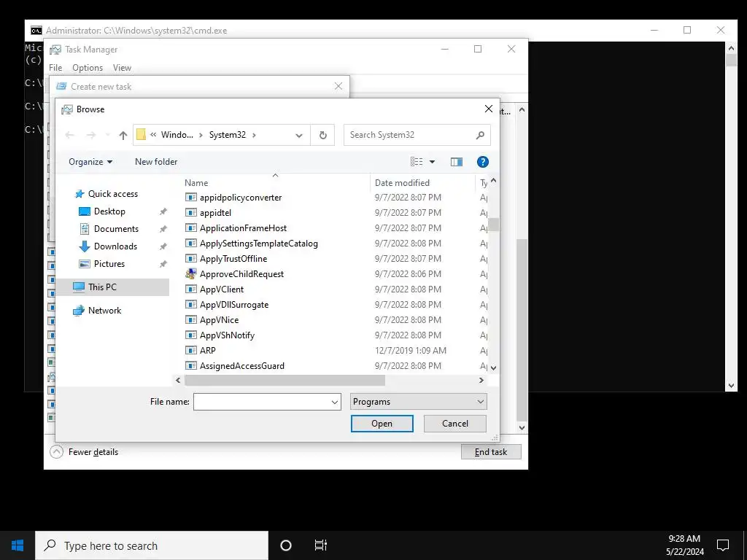Sort by Date modified column header
Screen dimensions: 747x560
click(402, 183)
